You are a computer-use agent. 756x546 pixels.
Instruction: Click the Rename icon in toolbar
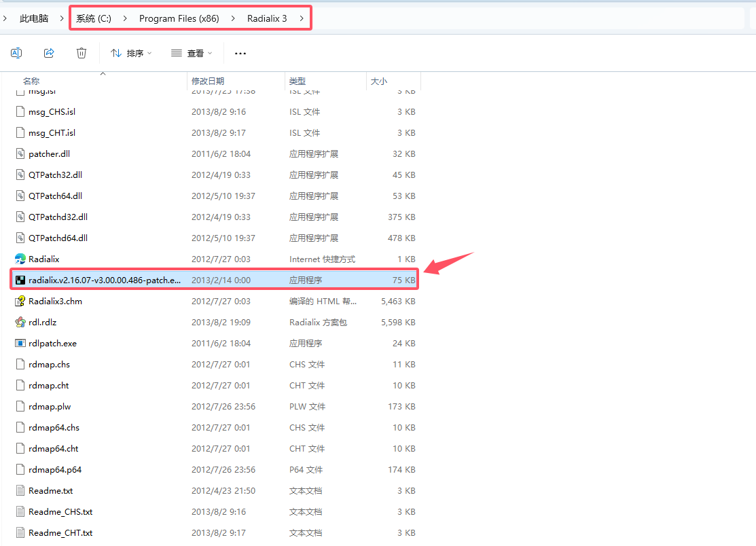coord(16,53)
